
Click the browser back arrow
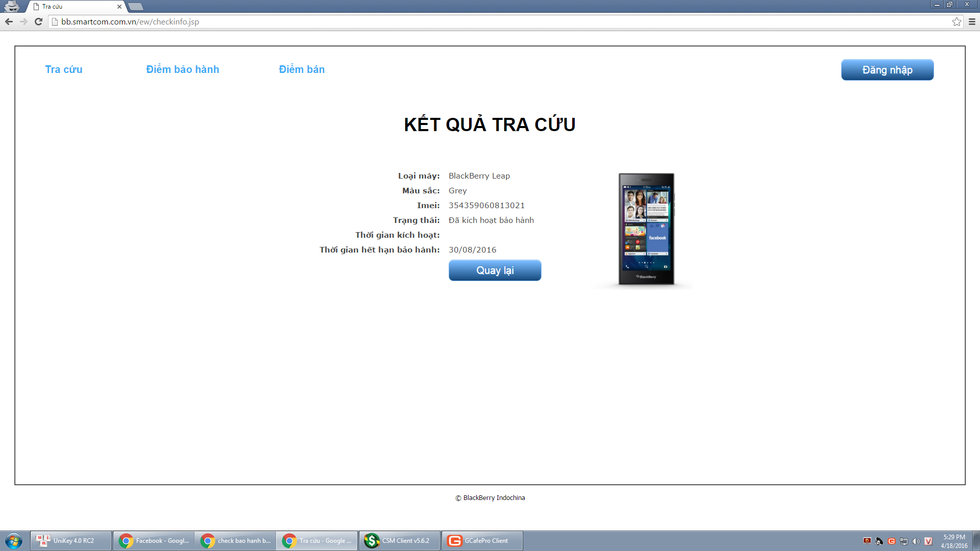click(9, 21)
